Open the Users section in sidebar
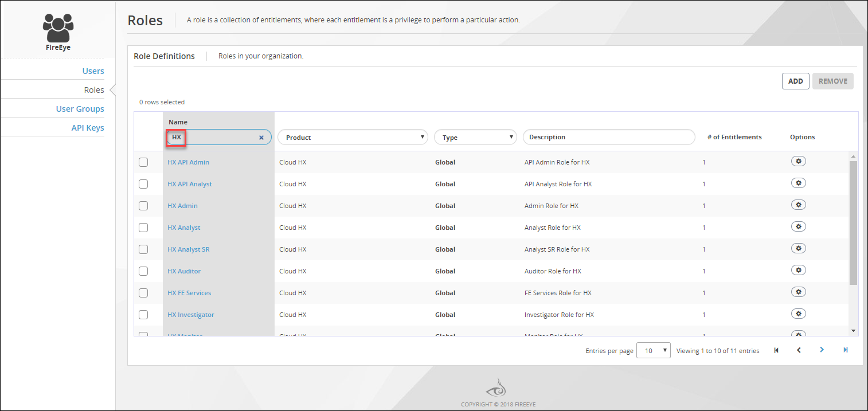 93,71
